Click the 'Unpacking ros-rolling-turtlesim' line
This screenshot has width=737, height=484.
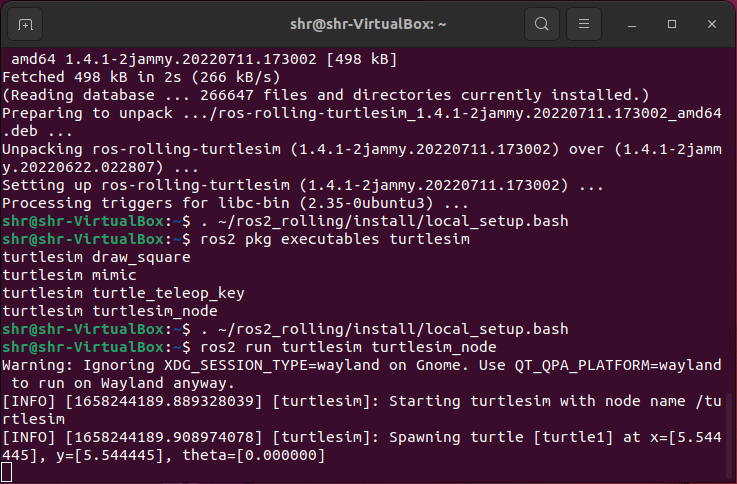(362, 158)
